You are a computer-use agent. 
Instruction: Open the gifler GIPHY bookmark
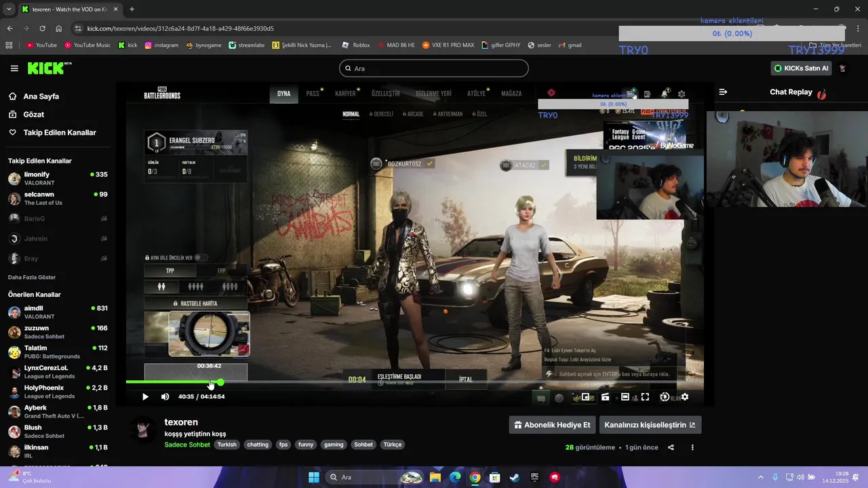click(x=501, y=45)
